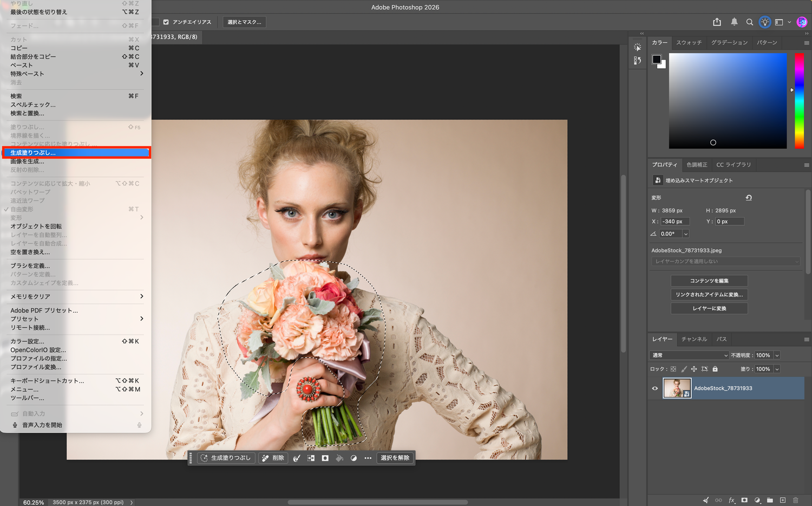Click the reset transform icon in Properties
Image resolution: width=812 pixels, height=506 pixels.
coord(749,198)
